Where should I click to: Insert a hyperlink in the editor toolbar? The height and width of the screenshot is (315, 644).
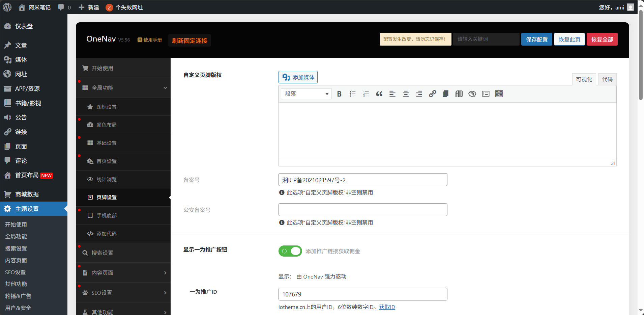point(432,94)
